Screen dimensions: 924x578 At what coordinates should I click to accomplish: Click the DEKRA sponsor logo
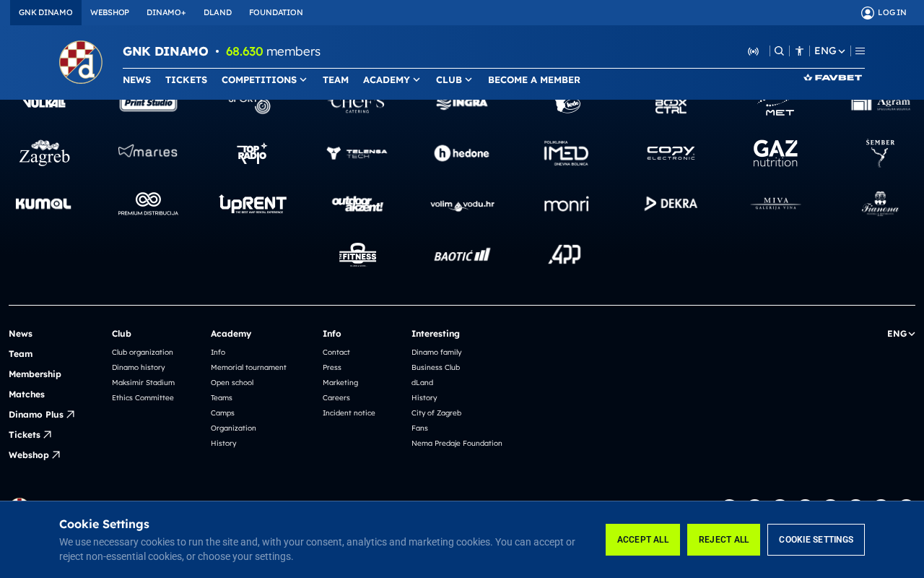[671, 204]
